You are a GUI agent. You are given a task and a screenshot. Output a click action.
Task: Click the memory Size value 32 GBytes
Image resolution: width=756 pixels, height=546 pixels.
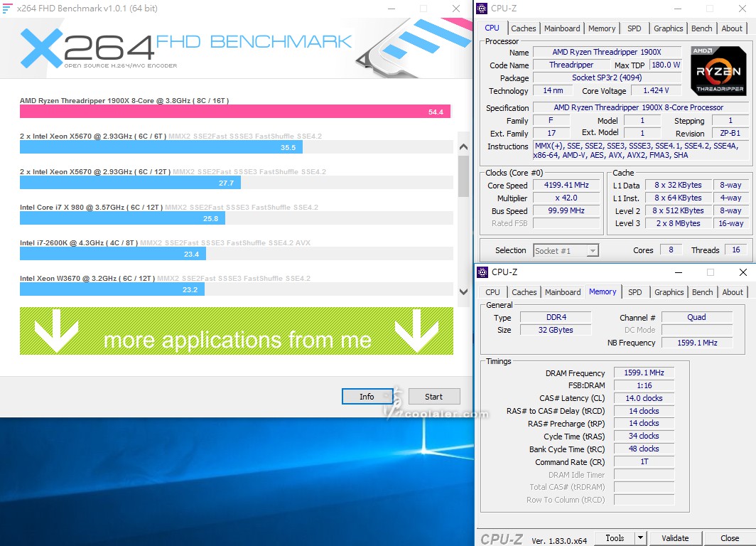[556, 330]
